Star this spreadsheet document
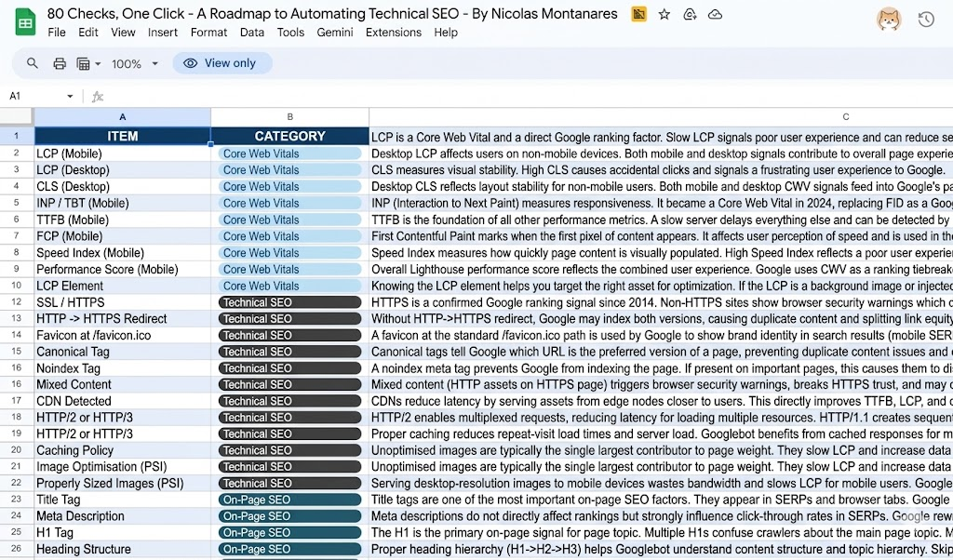The width and height of the screenshot is (953, 560). 664,14
